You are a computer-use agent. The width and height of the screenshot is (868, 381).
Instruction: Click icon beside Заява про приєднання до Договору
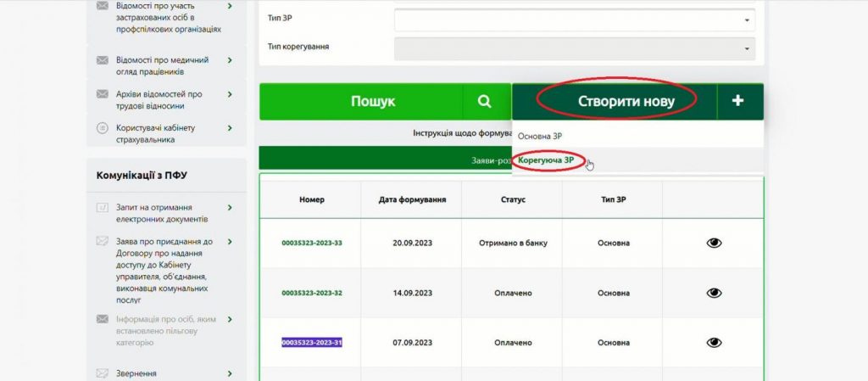[x=103, y=241]
